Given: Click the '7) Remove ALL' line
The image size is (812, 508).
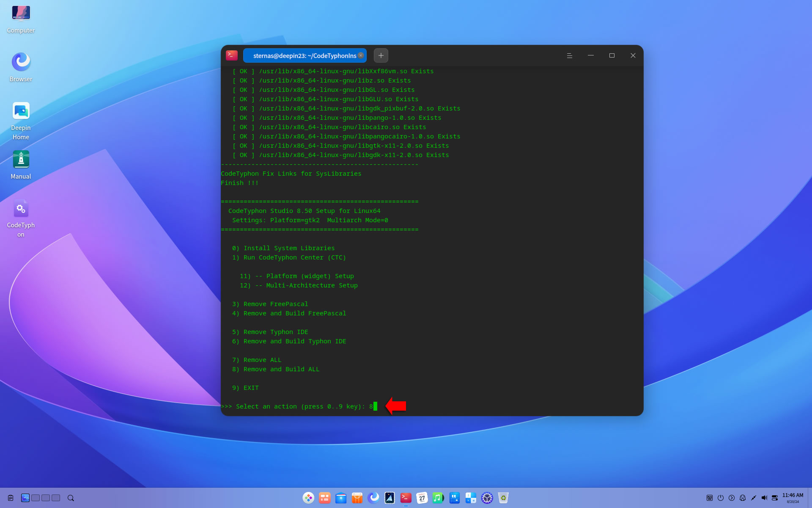Looking at the screenshot, I should tap(257, 360).
